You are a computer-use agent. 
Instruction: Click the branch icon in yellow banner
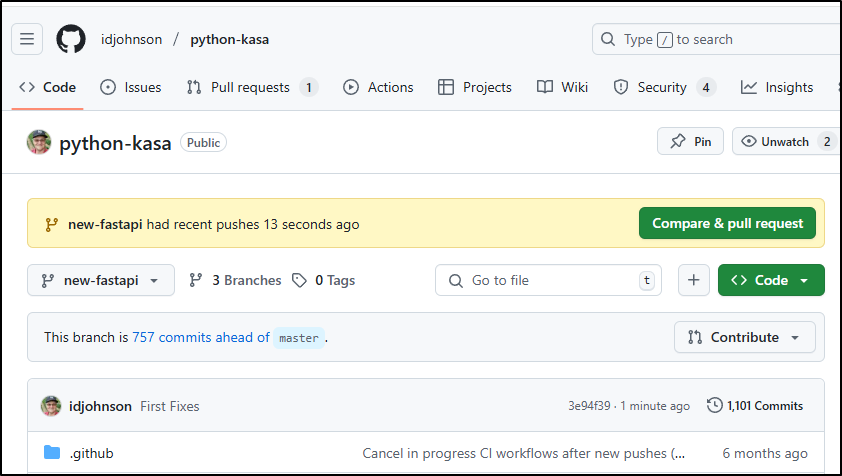coord(52,225)
